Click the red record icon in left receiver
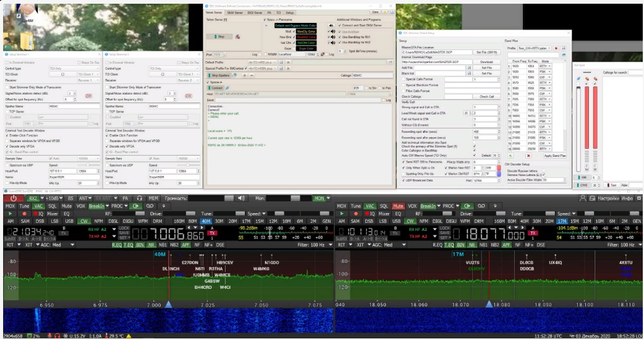The height and width of the screenshot is (339, 644). click(x=24, y=213)
